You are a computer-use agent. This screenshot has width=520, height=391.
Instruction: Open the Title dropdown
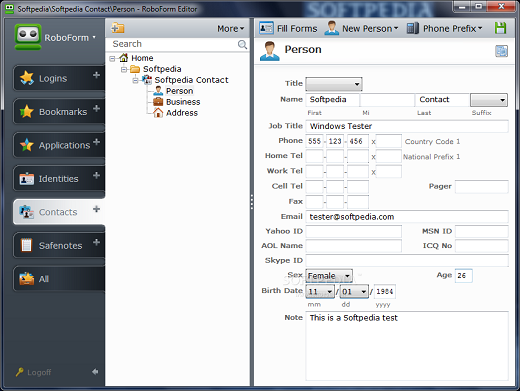334,84
